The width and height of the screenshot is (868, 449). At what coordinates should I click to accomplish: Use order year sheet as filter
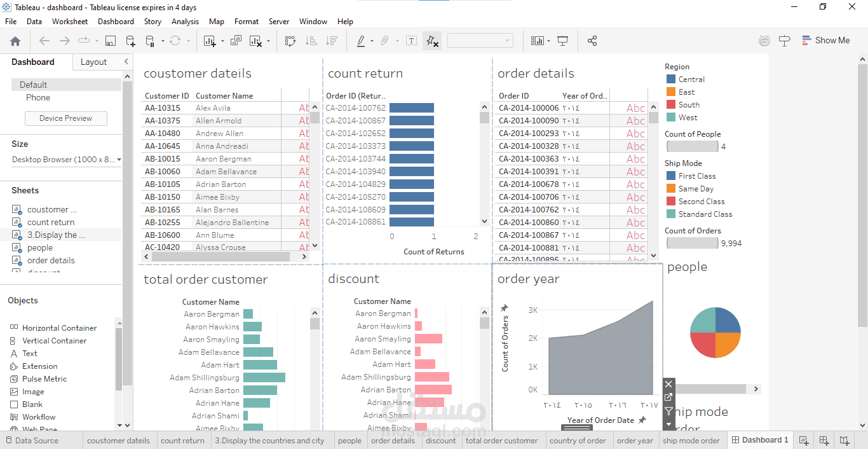668,411
